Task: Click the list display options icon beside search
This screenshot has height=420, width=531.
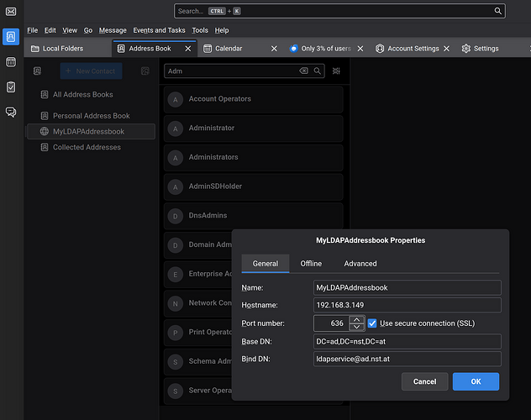Action: (x=336, y=71)
